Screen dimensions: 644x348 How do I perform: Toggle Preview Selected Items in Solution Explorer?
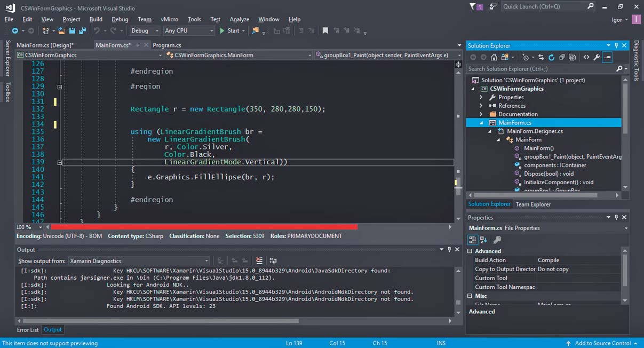click(607, 57)
